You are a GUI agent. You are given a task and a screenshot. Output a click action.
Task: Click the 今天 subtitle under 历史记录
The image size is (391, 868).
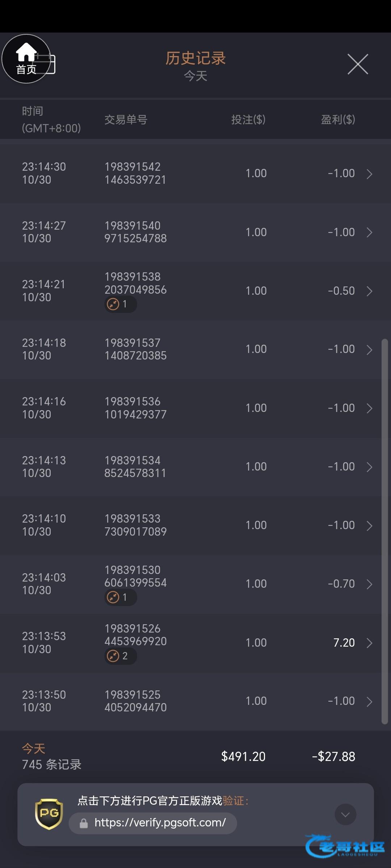pyautogui.click(x=195, y=76)
